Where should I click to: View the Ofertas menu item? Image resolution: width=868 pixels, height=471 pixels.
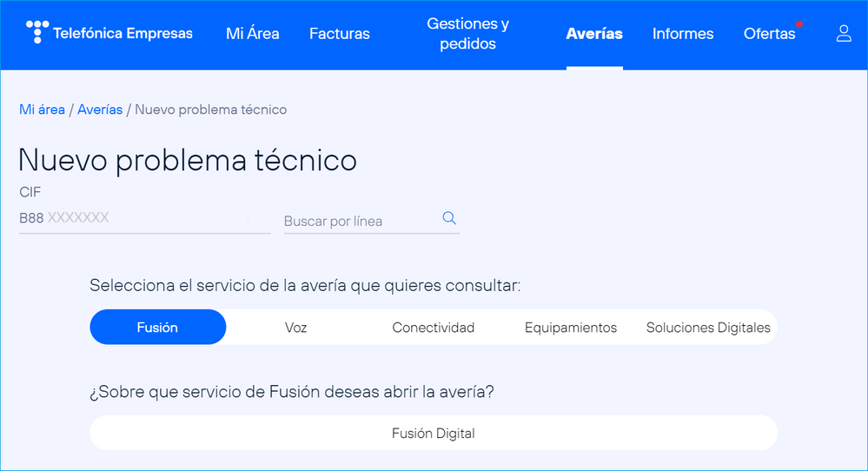pyautogui.click(x=769, y=34)
